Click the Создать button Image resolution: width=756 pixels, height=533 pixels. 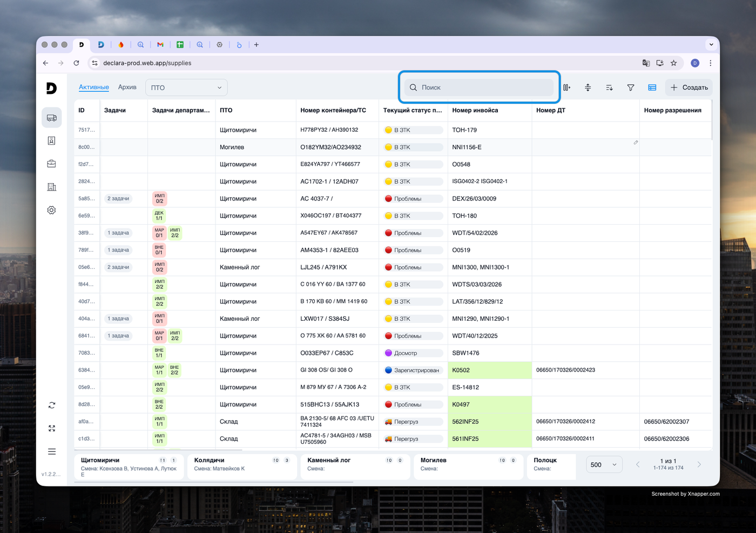click(689, 87)
